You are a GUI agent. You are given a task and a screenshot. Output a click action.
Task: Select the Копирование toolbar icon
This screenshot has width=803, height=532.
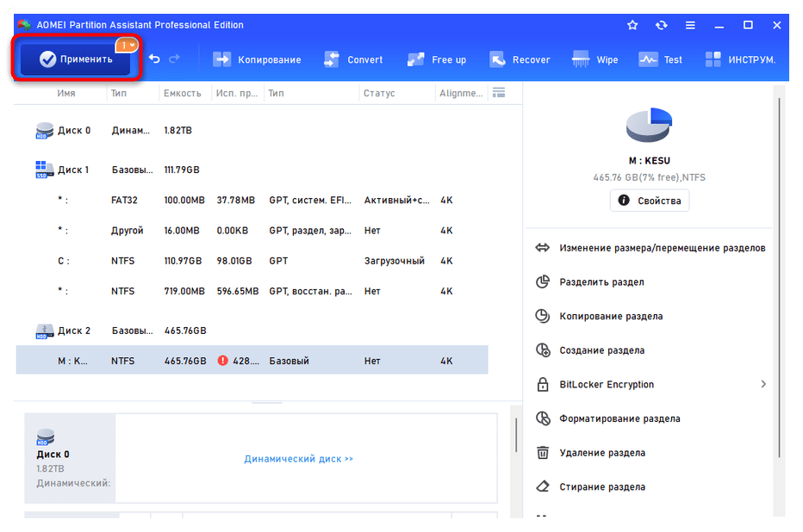(223, 59)
